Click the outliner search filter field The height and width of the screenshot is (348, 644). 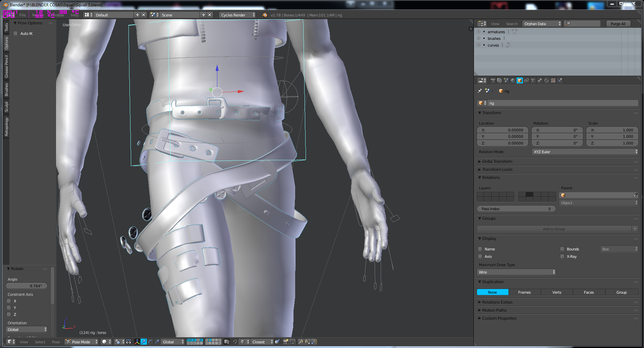582,23
